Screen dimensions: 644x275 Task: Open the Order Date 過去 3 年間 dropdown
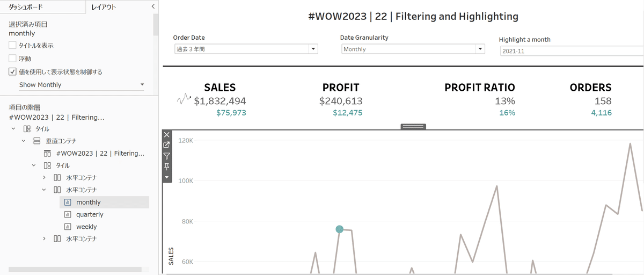[x=246, y=49]
